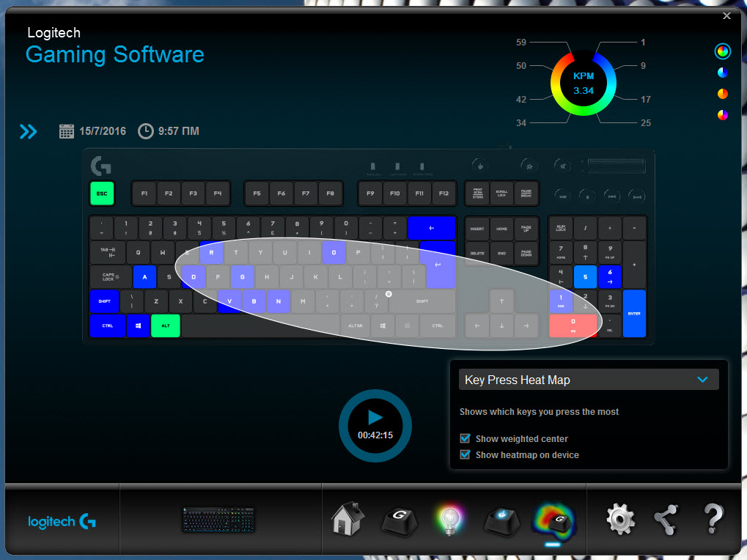Click the blue Windows key
Image resolution: width=747 pixels, height=560 pixels.
[x=138, y=325]
